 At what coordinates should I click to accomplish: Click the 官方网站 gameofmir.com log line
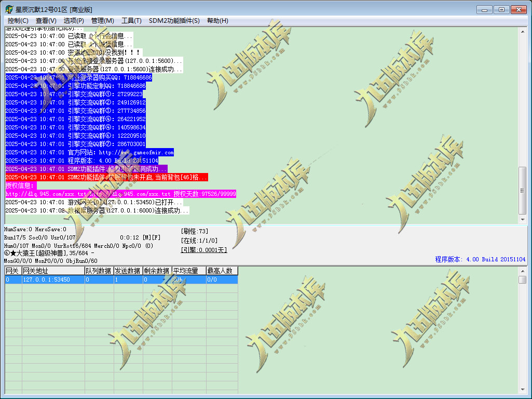(x=90, y=152)
